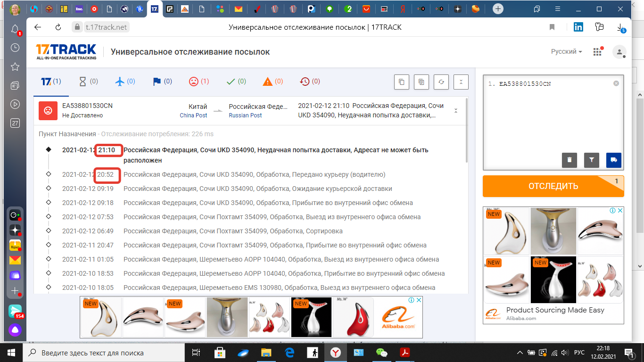Open notifications bell in browser sidebar

coord(15,29)
